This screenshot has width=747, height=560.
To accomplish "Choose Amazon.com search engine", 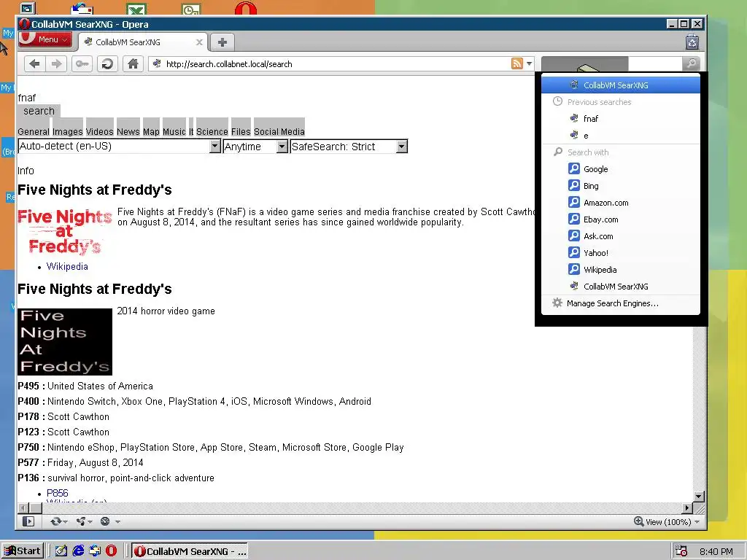I will coord(620,203).
